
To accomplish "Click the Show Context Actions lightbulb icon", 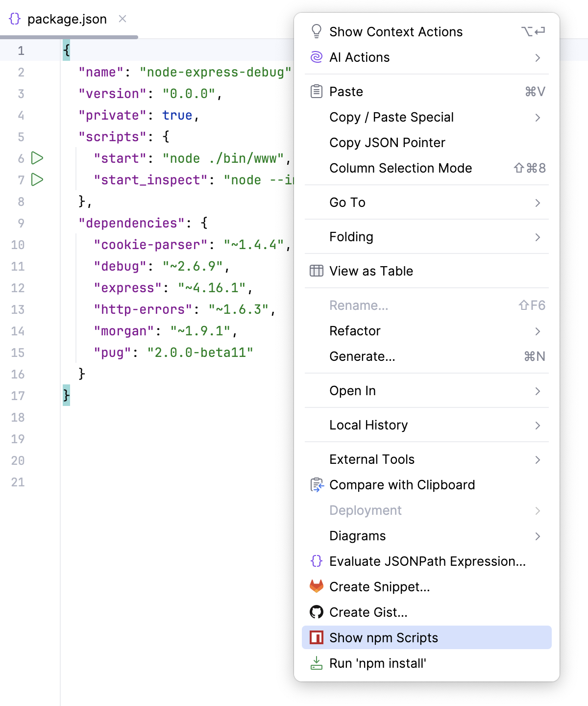I will pyautogui.click(x=317, y=31).
